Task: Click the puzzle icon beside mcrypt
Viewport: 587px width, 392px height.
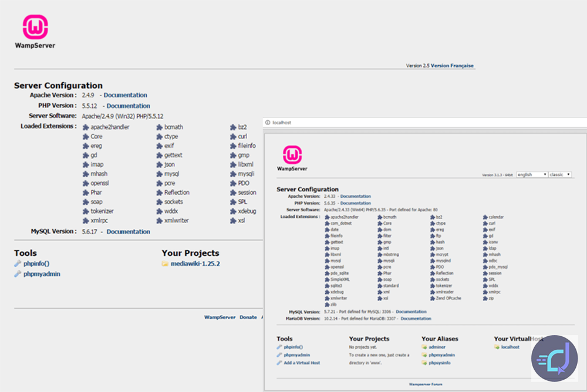Action: point(433,255)
